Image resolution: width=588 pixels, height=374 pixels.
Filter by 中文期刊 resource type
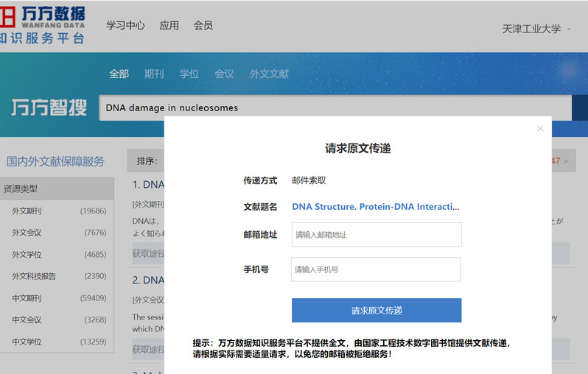[x=27, y=298]
